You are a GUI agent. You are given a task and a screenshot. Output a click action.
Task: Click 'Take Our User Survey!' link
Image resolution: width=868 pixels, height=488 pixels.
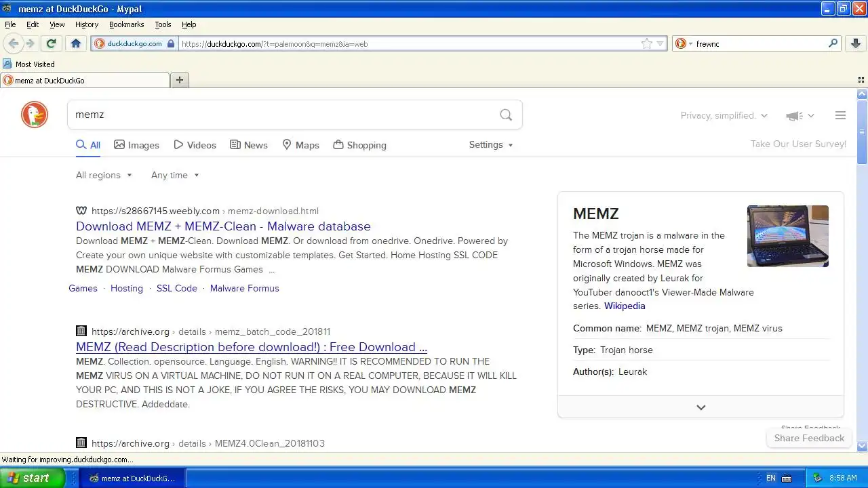click(798, 144)
